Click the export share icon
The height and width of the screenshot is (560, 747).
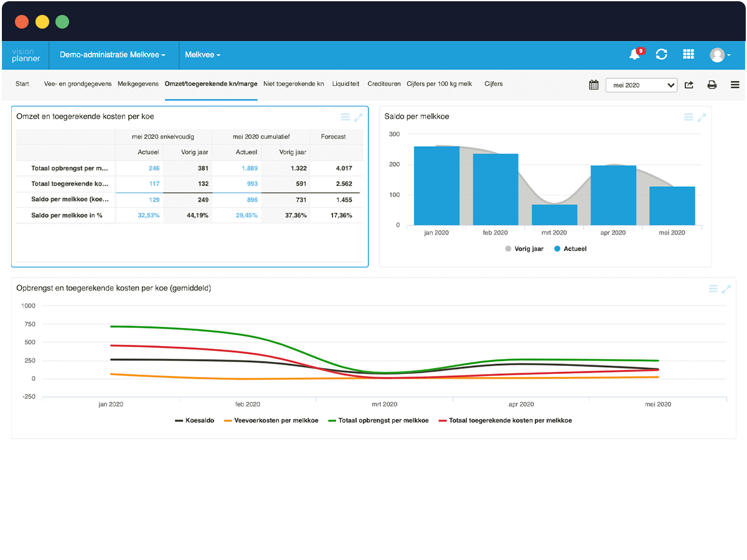pos(689,85)
